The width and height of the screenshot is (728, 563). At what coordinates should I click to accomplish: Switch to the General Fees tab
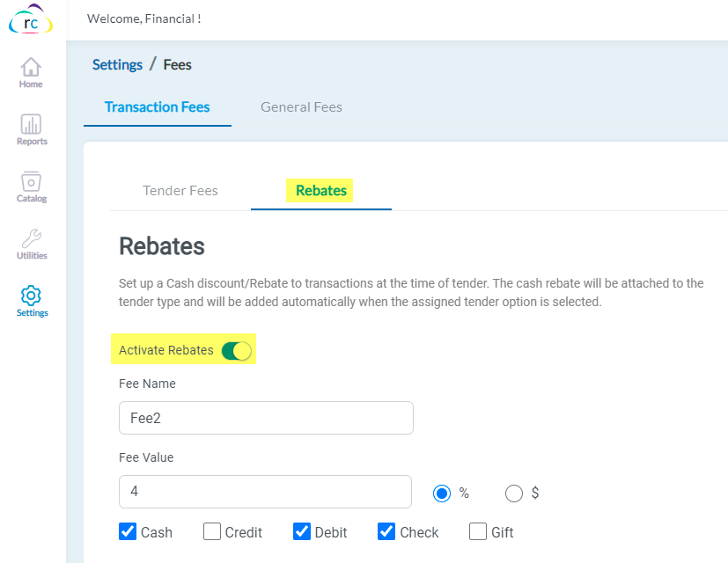click(x=301, y=106)
